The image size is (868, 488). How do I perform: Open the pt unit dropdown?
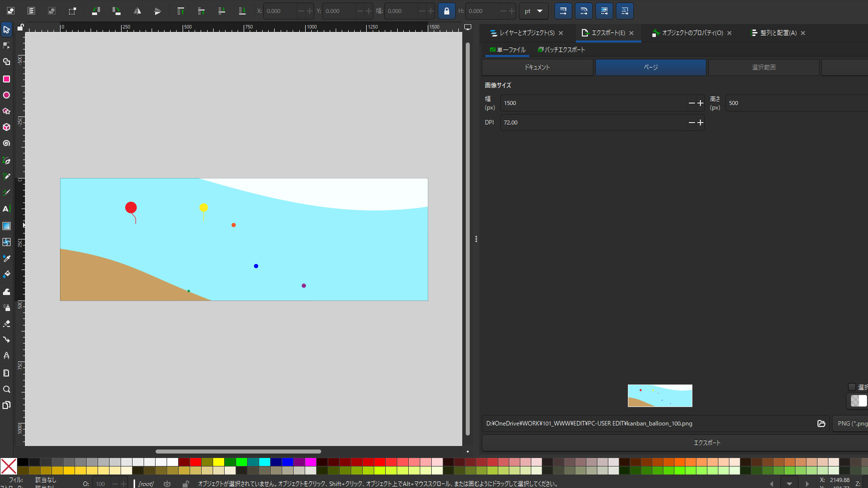point(533,11)
